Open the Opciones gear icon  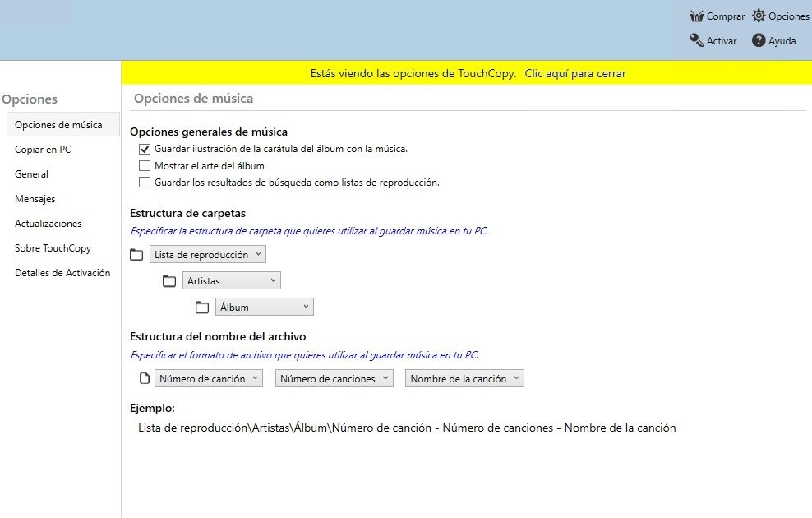pos(759,16)
